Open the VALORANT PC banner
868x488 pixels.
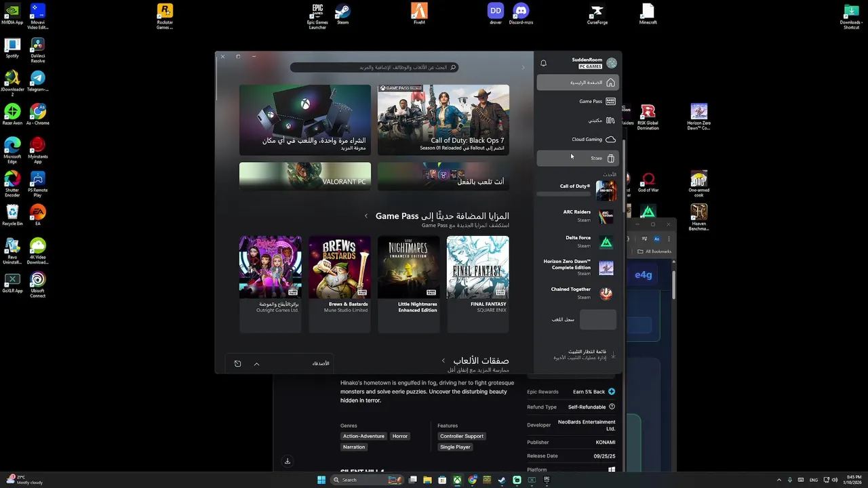click(305, 176)
